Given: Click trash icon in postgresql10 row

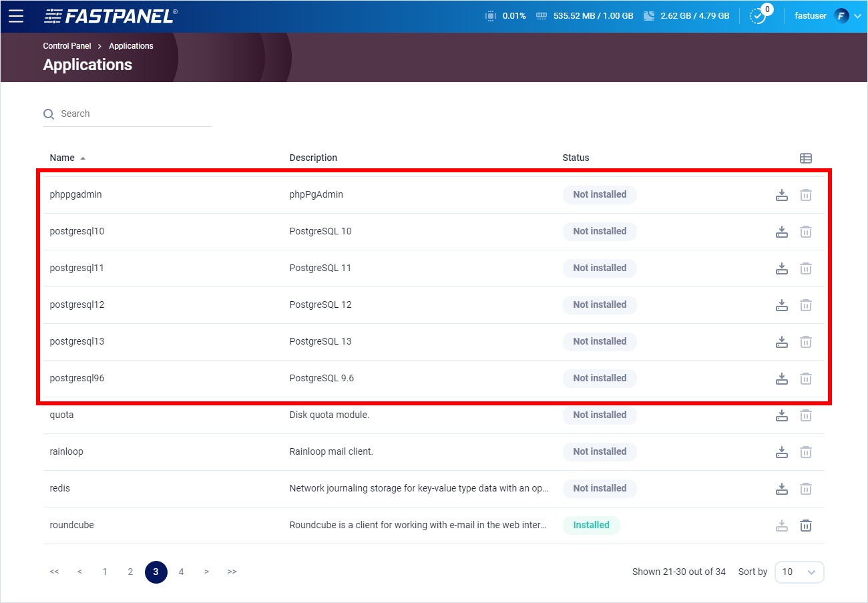Looking at the screenshot, I should (806, 232).
